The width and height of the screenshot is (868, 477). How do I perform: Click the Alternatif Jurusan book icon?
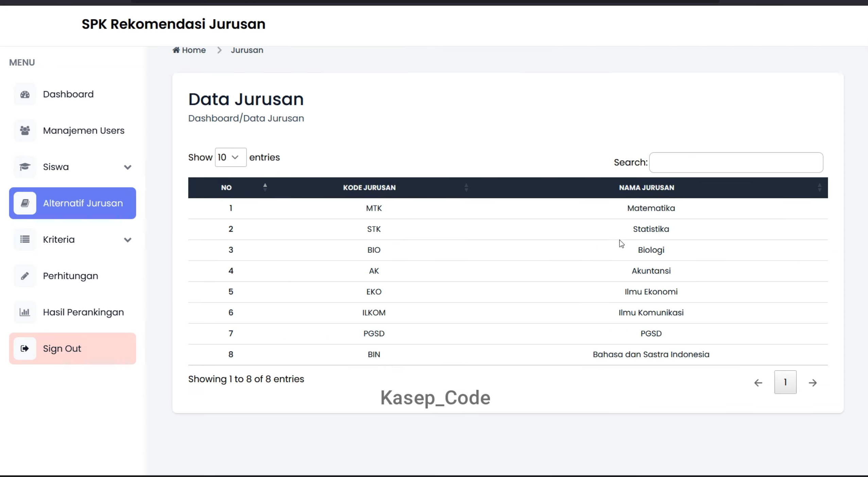click(x=25, y=203)
